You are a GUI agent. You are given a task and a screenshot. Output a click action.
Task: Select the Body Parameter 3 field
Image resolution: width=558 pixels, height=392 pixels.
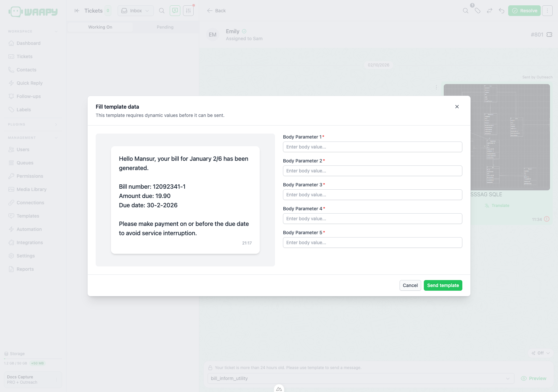(x=372, y=195)
